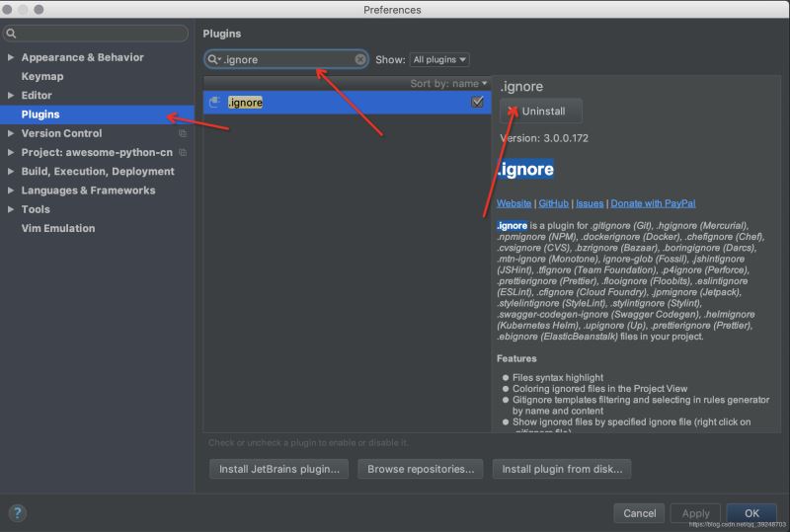The width and height of the screenshot is (790, 532).
Task: Open Vim Emulation settings
Action: click(58, 228)
